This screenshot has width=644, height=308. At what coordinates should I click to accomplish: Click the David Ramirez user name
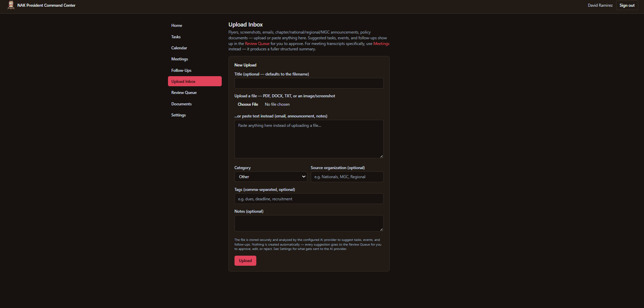(600, 5)
